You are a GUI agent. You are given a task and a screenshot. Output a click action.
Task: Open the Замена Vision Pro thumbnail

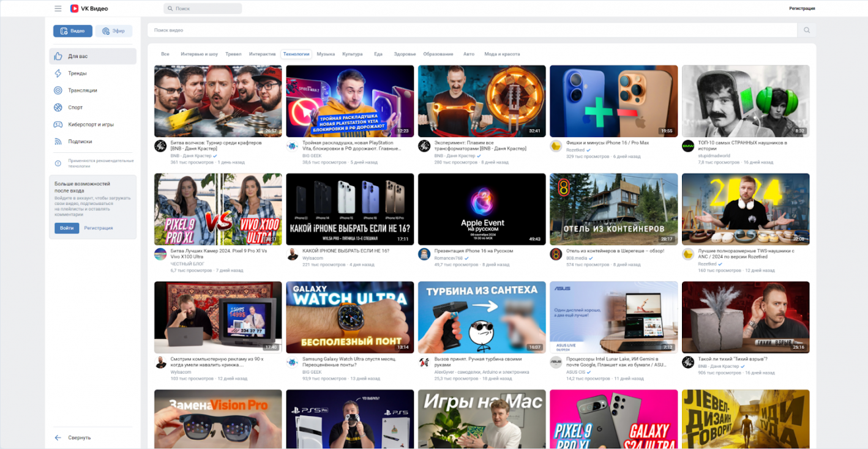(x=218, y=419)
